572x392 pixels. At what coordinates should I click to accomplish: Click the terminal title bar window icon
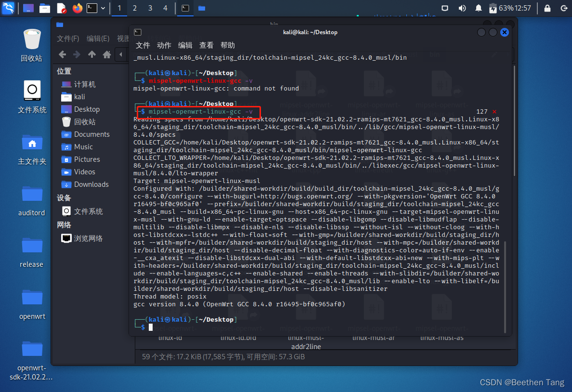(x=138, y=32)
